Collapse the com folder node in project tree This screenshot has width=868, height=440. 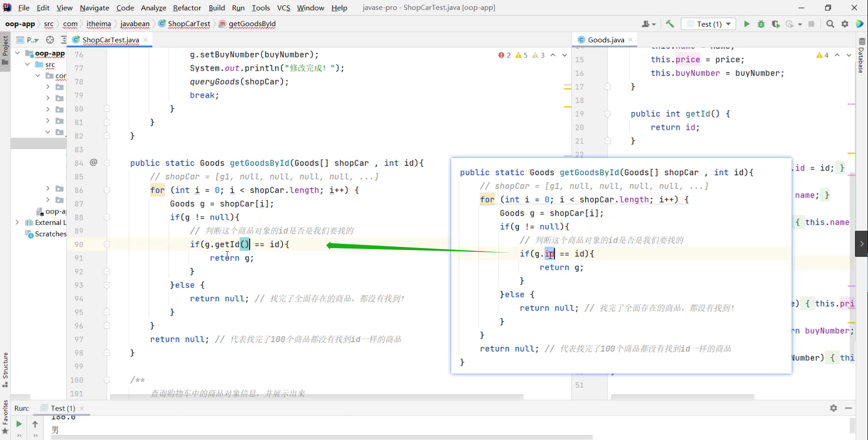[38, 76]
